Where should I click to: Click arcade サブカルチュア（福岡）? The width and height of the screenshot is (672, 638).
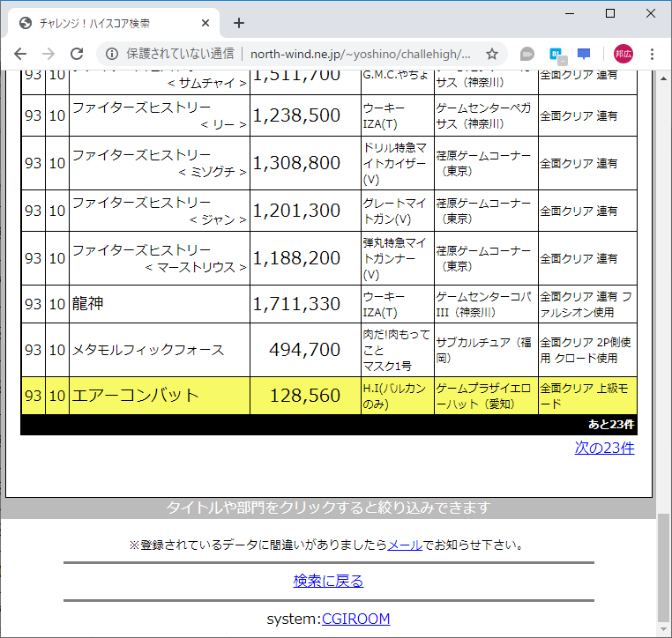484,350
